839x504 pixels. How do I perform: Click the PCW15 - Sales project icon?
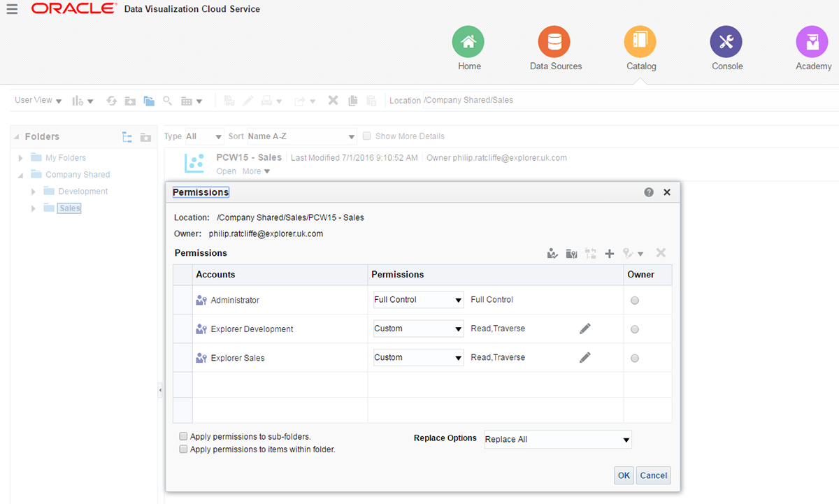coord(194,163)
